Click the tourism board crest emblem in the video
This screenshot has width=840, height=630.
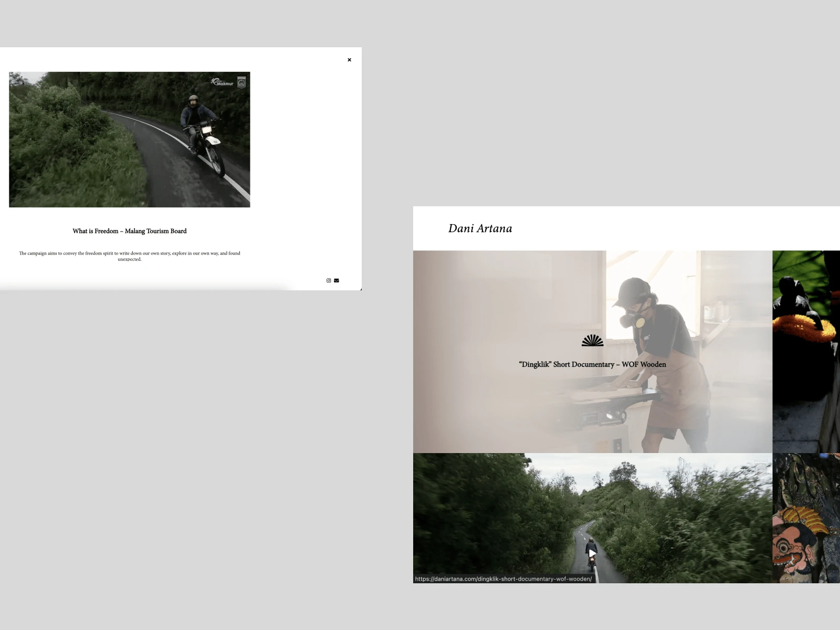pos(242,82)
